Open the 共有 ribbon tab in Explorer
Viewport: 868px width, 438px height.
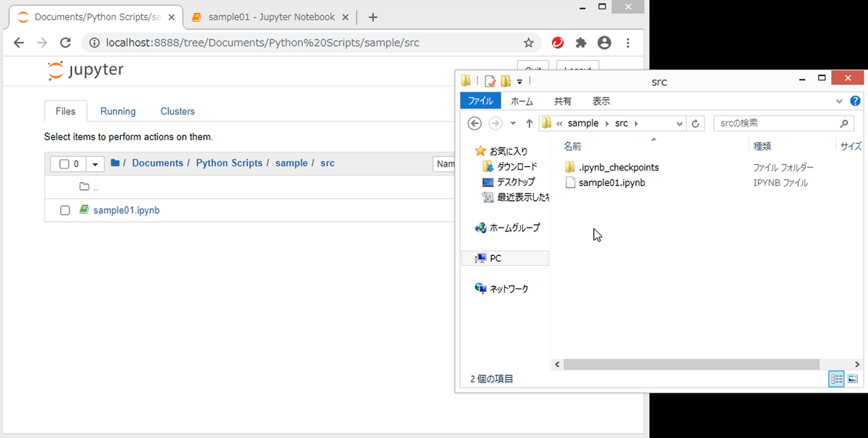[x=563, y=101]
